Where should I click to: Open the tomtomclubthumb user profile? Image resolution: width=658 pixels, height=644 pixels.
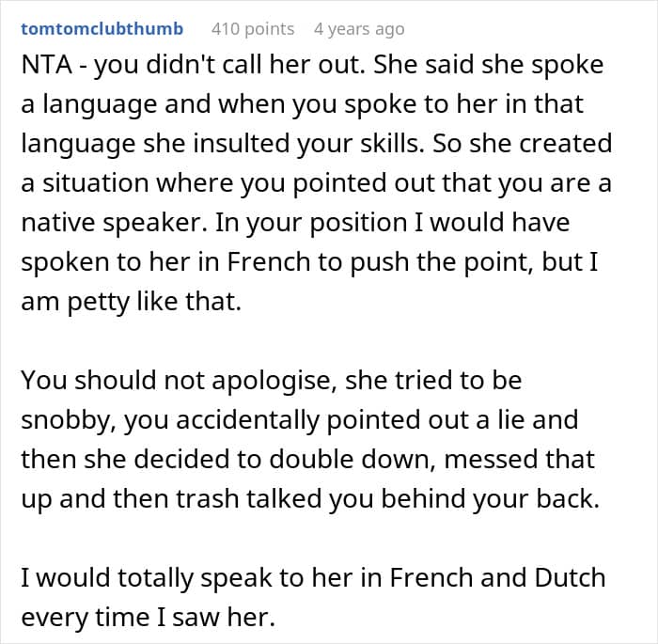102,29
